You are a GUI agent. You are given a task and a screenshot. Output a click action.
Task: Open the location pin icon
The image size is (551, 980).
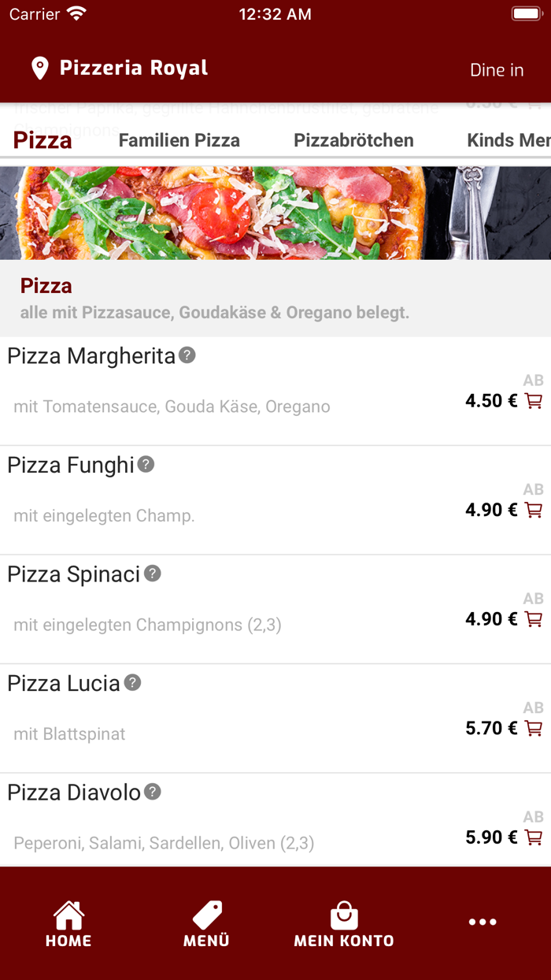click(40, 69)
